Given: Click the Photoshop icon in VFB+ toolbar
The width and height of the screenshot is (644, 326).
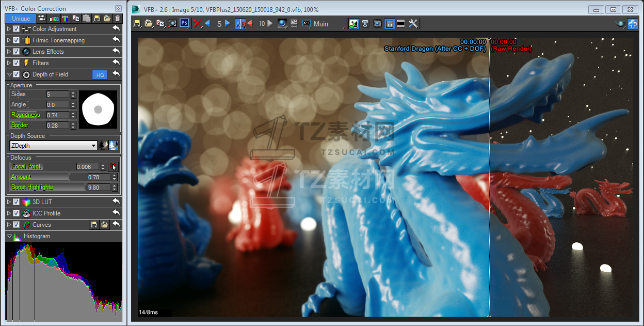Looking at the screenshot, I should click(x=184, y=24).
